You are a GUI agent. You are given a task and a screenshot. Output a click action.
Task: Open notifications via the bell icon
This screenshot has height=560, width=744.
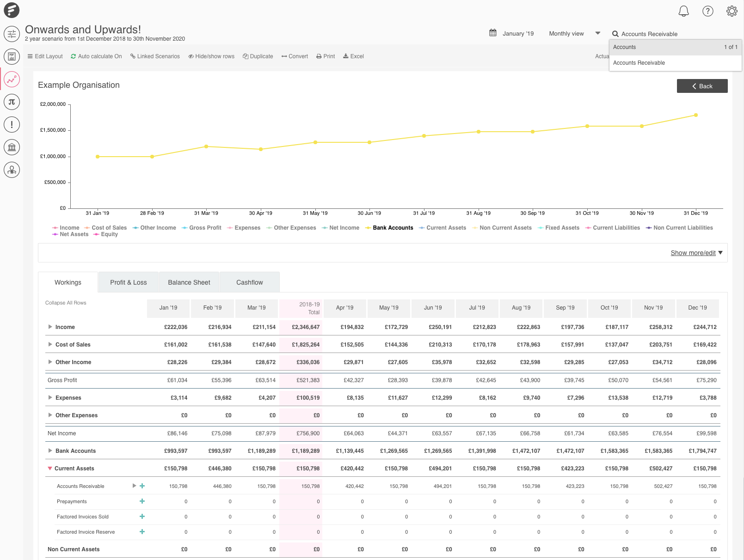click(x=685, y=11)
